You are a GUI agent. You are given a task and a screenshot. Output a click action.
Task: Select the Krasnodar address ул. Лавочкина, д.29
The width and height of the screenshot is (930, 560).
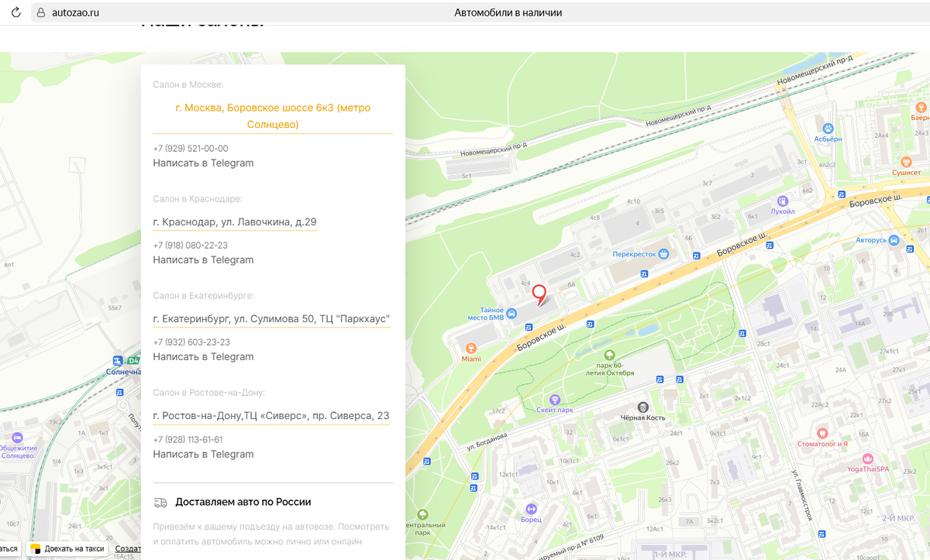[235, 222]
